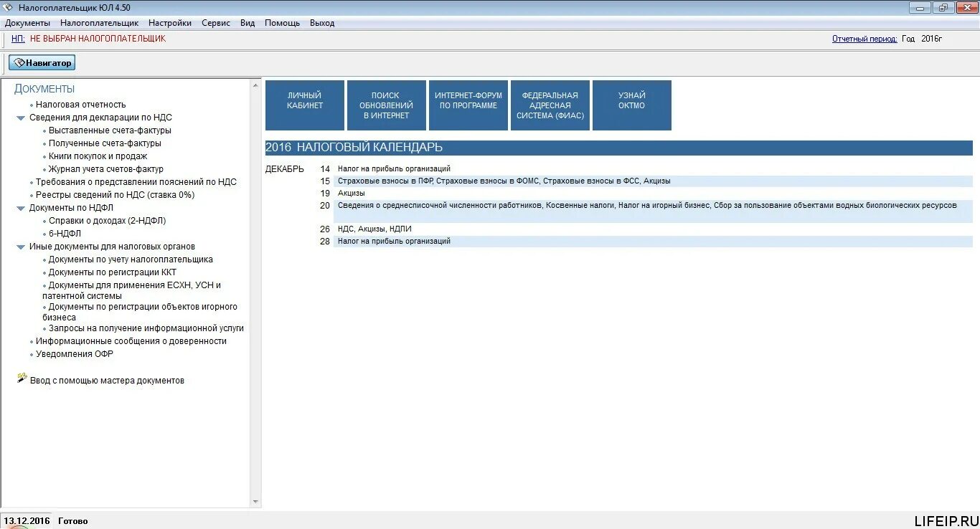This screenshot has height=529, width=980.
Task: Open Уведомления ОФР
Action: point(75,354)
